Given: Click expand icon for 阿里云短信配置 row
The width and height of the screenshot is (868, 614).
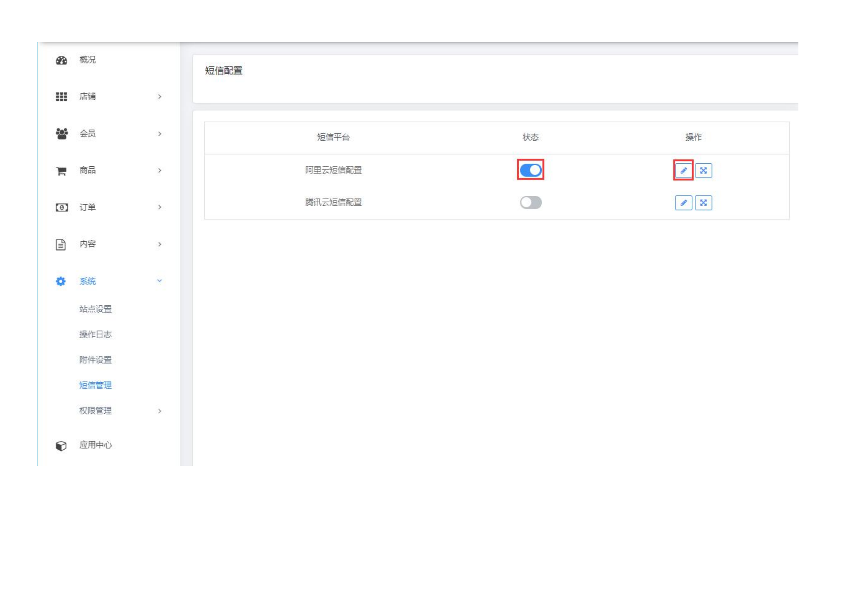Looking at the screenshot, I should point(703,170).
